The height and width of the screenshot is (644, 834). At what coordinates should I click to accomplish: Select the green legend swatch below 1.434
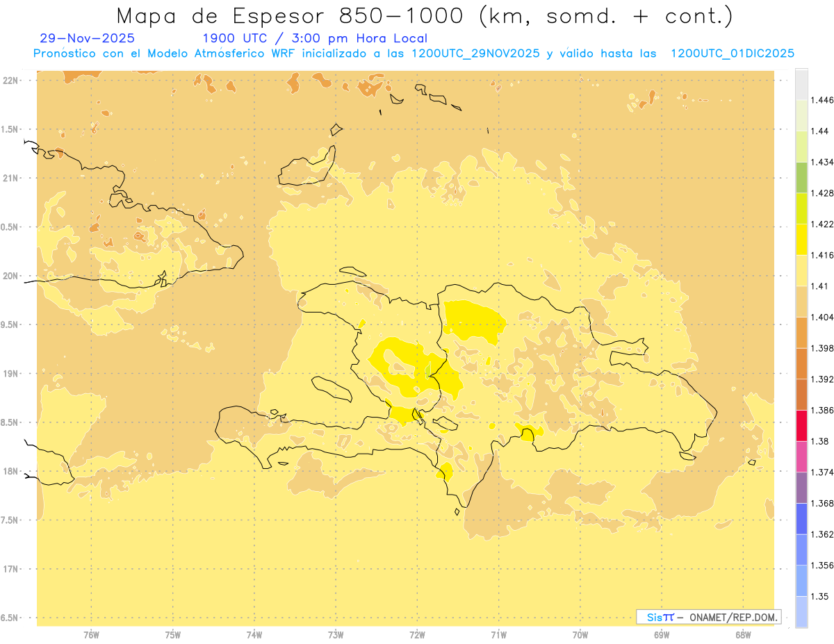801,177
